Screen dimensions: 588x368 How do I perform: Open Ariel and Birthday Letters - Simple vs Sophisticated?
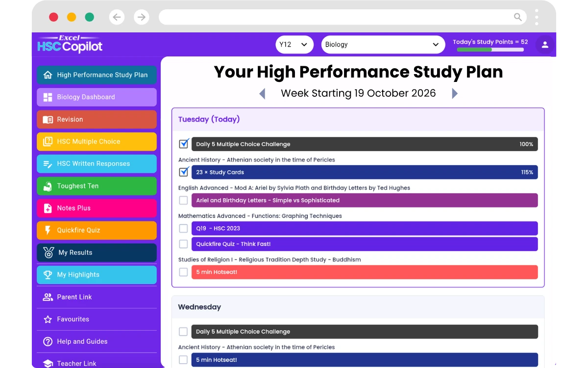click(365, 200)
